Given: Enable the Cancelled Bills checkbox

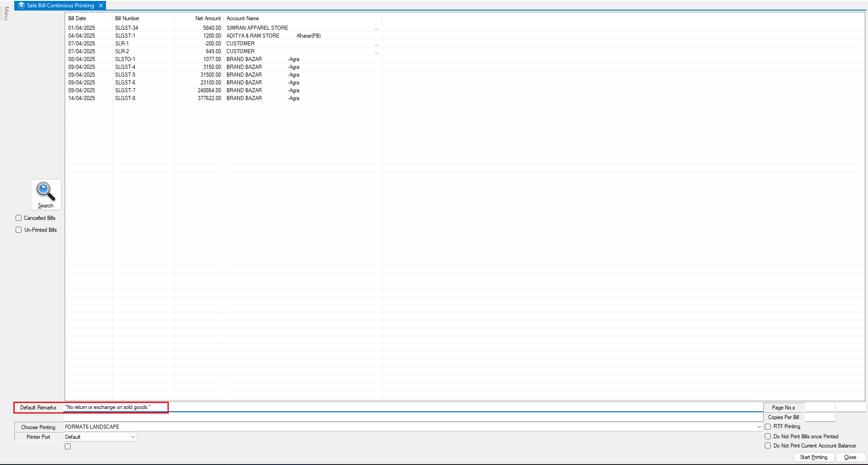Looking at the screenshot, I should point(19,218).
